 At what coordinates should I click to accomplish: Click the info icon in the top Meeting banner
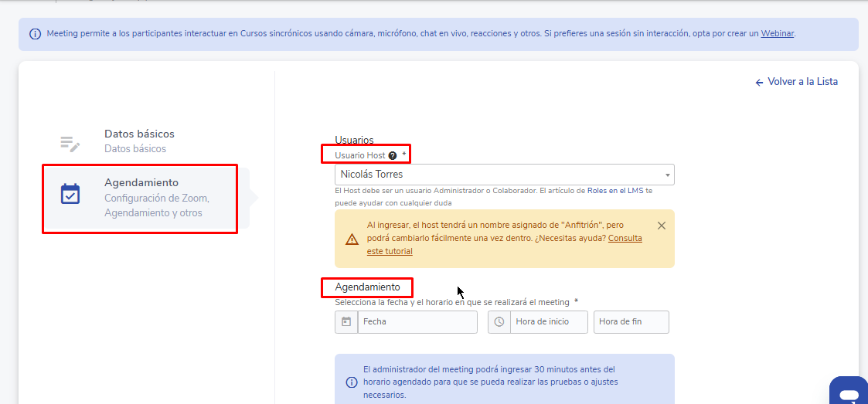(36, 34)
